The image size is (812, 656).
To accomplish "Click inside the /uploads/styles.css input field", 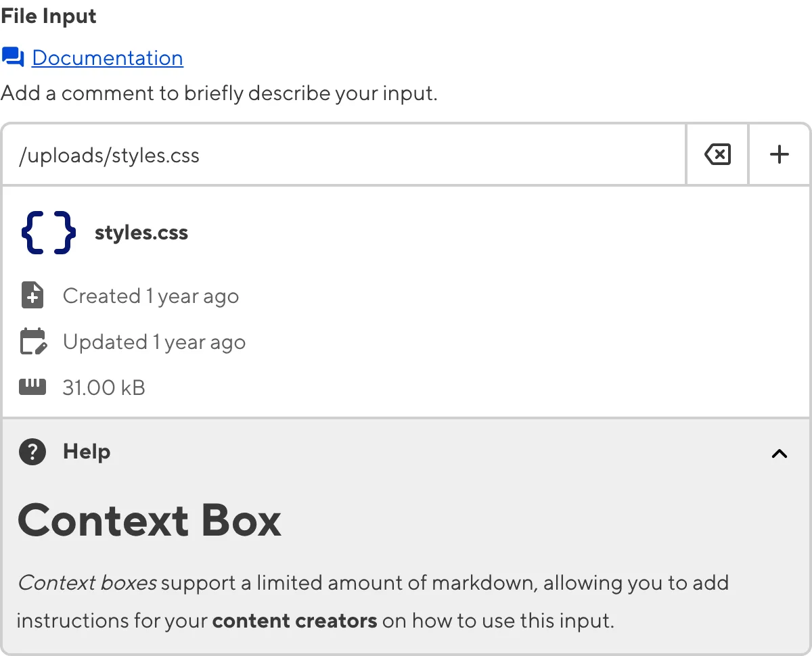I will 271,154.
